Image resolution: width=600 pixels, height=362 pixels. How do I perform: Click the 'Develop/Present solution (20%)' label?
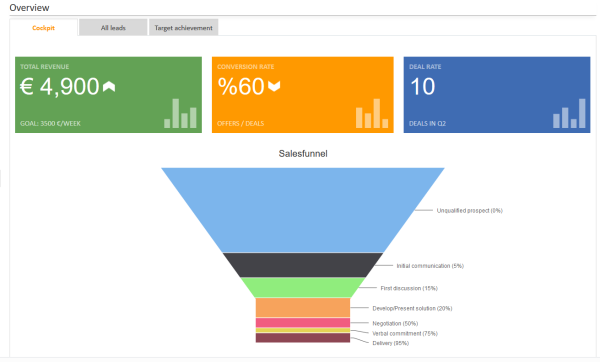click(x=412, y=308)
